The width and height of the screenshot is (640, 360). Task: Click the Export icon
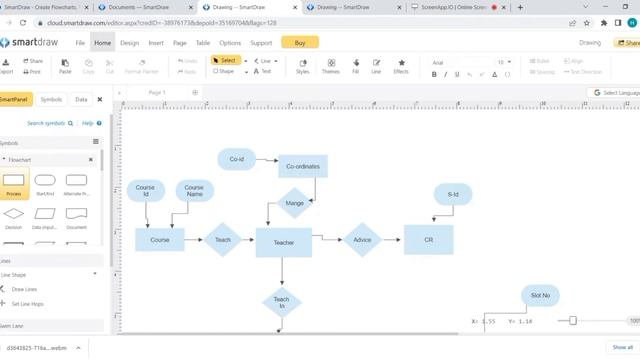pyautogui.click(x=6, y=62)
